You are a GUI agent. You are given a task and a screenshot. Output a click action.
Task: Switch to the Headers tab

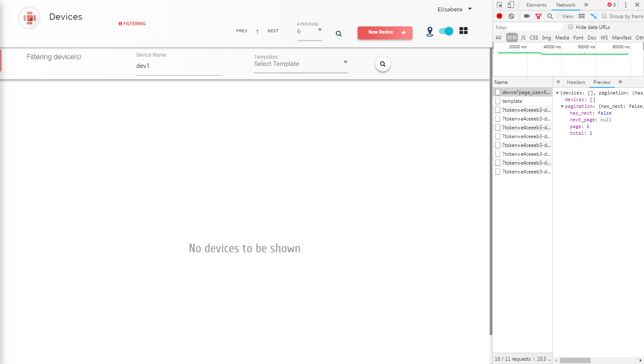576,82
